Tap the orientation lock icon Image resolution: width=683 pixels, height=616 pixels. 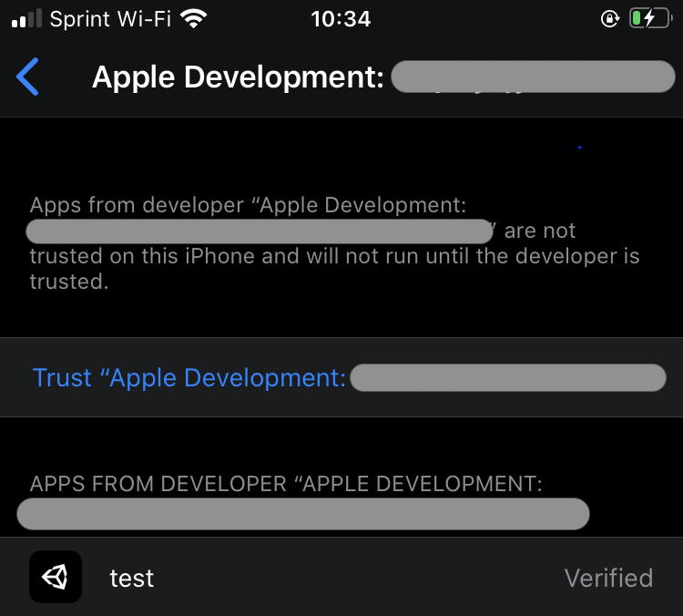click(x=610, y=19)
